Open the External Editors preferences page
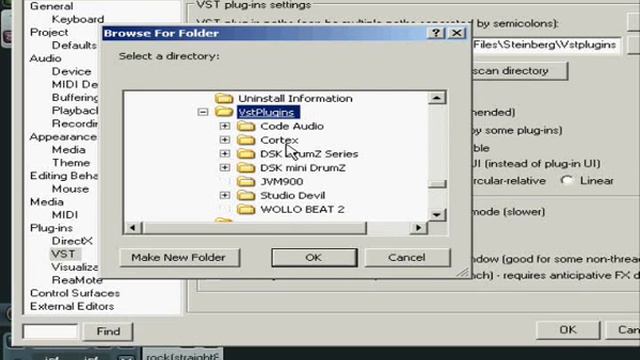The width and height of the screenshot is (640, 360). 72,307
